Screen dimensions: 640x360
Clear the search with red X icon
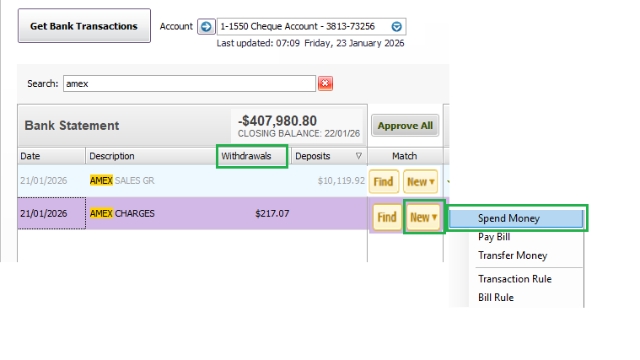click(325, 83)
